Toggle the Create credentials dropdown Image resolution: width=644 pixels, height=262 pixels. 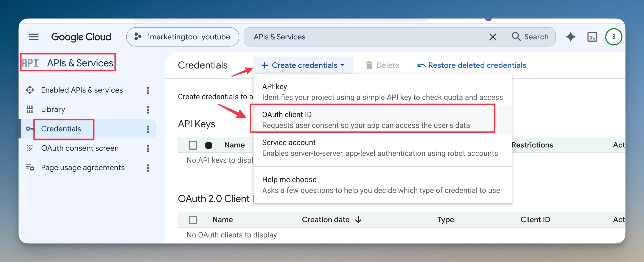pyautogui.click(x=303, y=65)
